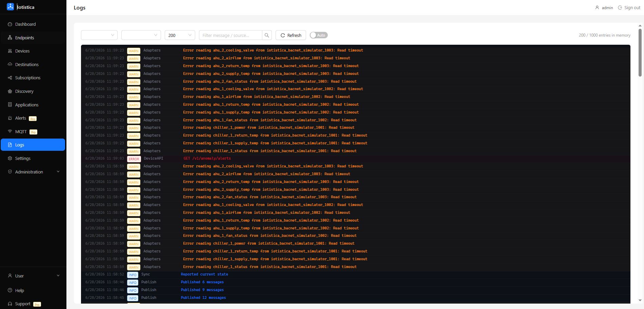Click scrollbar down arrow at bottom right

[640, 300]
